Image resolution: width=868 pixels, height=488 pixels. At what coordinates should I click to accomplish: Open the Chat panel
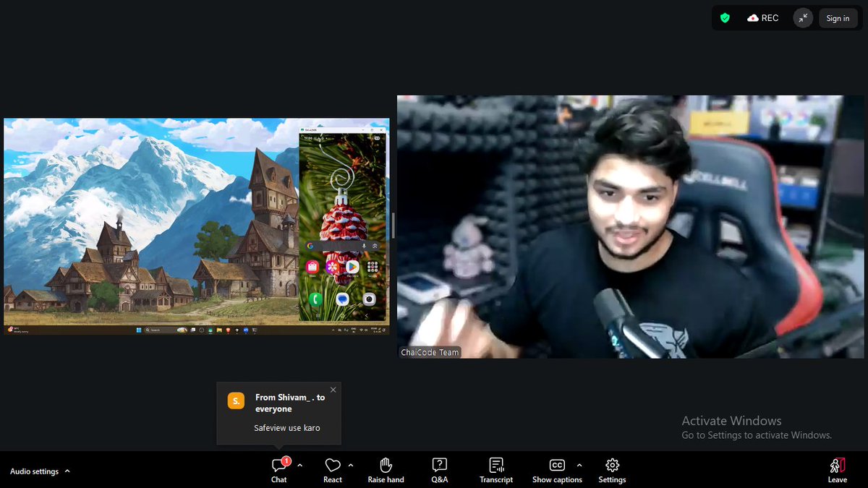coord(279,470)
